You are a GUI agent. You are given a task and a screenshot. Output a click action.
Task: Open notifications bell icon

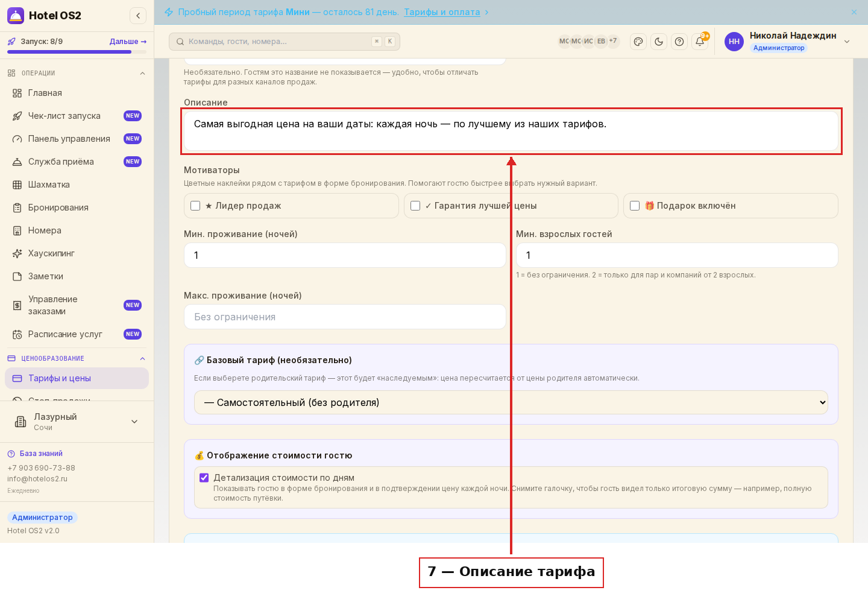click(700, 42)
